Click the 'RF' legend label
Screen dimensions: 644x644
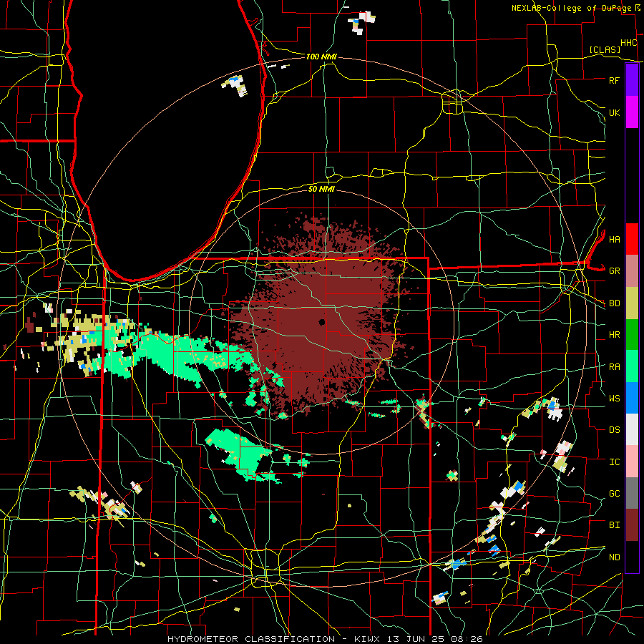[x=614, y=80]
